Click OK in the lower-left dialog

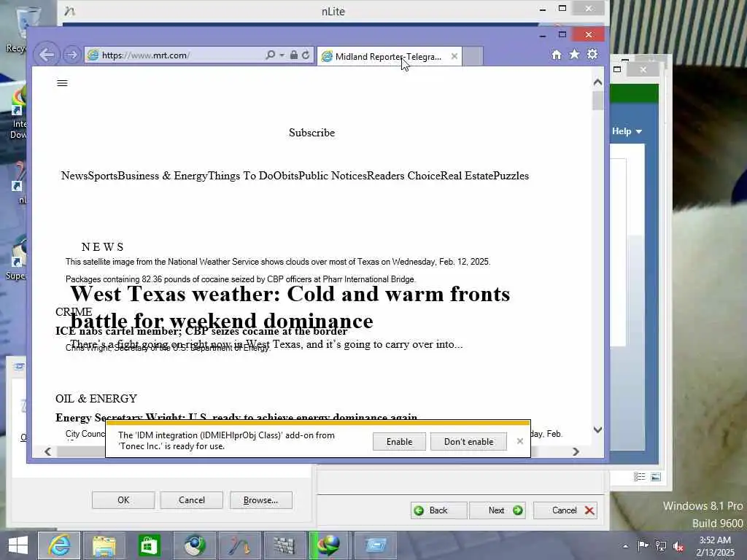(x=123, y=500)
